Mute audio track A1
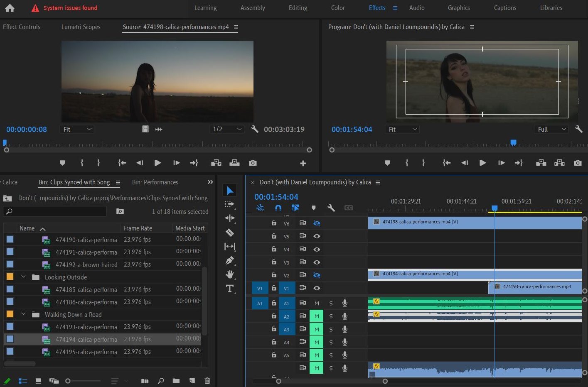588x387 pixels. coord(317,303)
